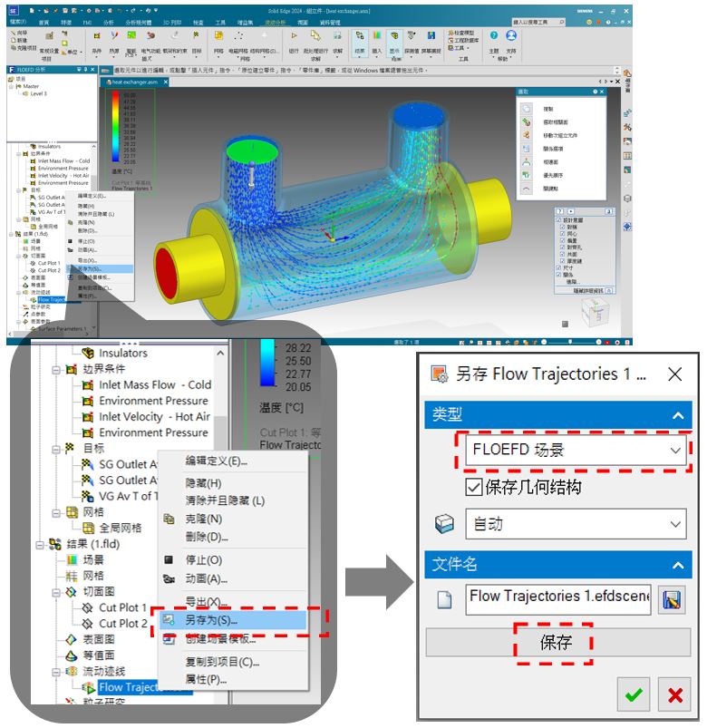Toggle the 偏置 checkbox

point(563,240)
